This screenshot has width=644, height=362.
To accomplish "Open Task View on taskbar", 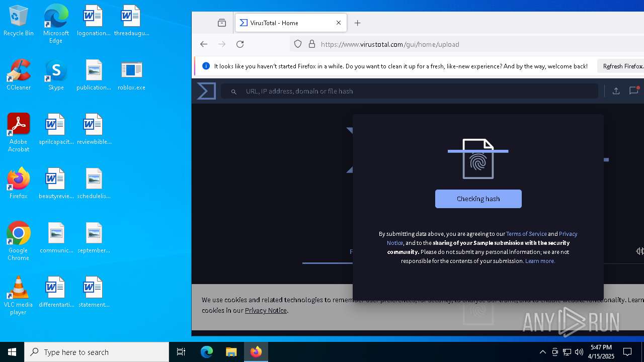I will coord(181,352).
